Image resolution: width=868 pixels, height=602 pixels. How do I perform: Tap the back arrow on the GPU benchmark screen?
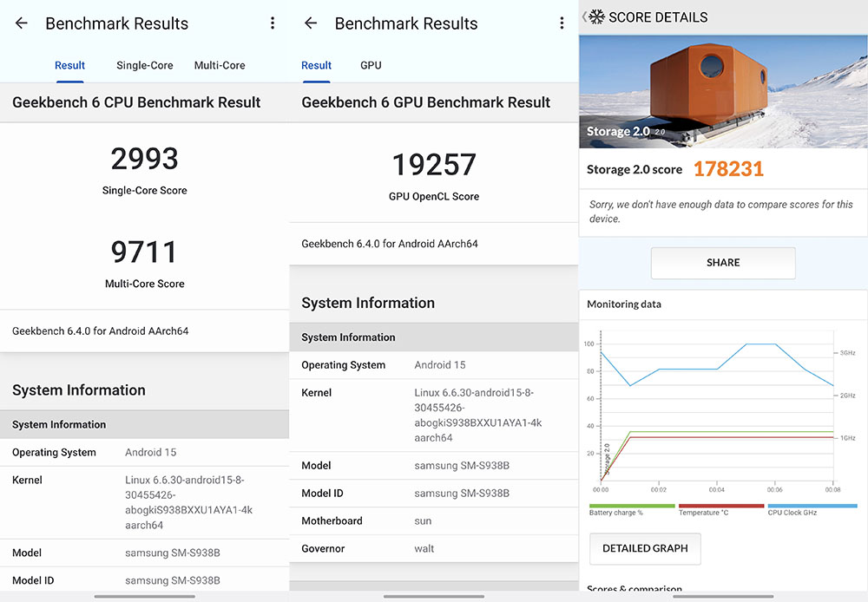(x=311, y=23)
